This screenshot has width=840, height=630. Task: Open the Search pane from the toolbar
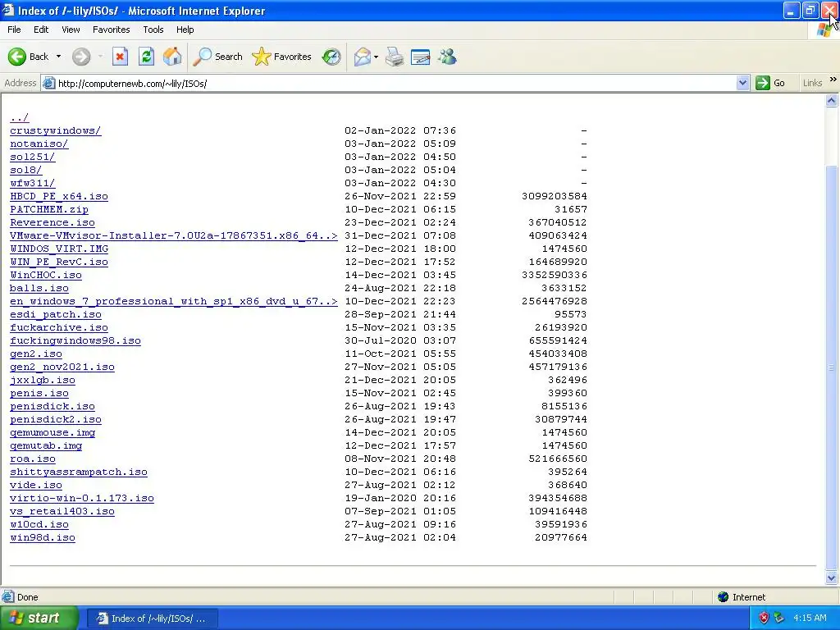pos(217,57)
